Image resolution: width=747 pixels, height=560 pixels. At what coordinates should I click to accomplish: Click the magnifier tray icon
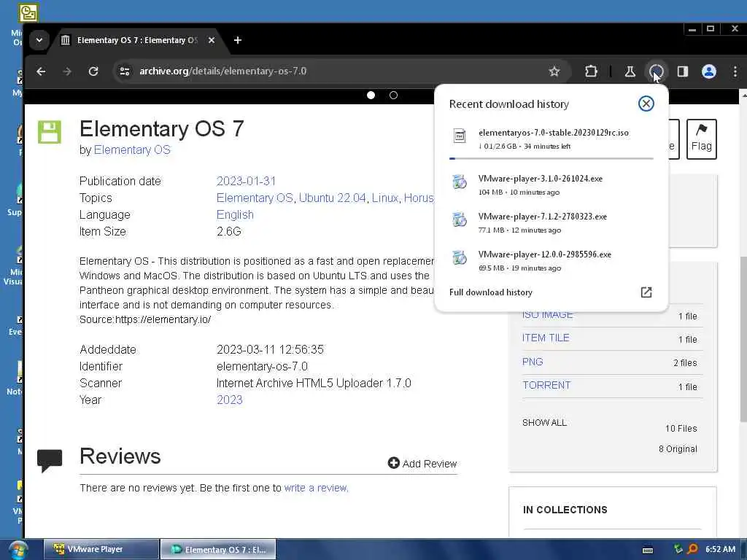[x=693, y=549]
